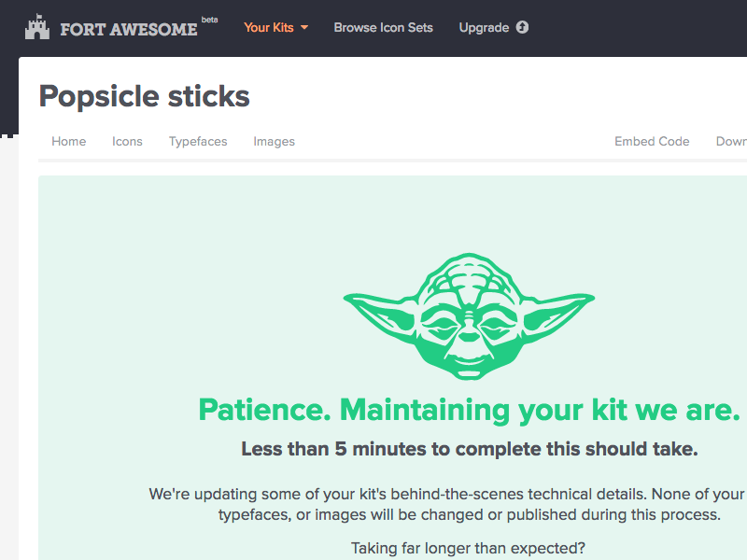Go to Browse Icon Sets
The height and width of the screenshot is (560, 747).
click(383, 28)
